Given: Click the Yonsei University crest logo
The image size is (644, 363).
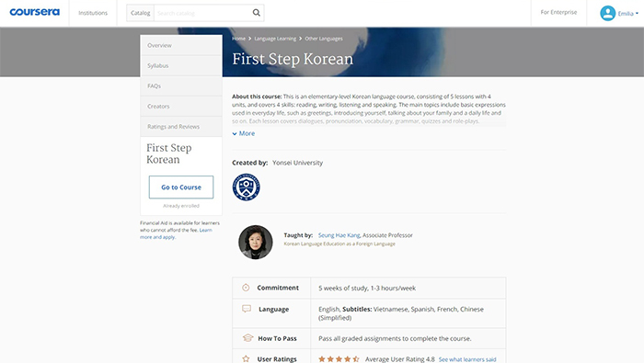Looking at the screenshot, I should 246,187.
